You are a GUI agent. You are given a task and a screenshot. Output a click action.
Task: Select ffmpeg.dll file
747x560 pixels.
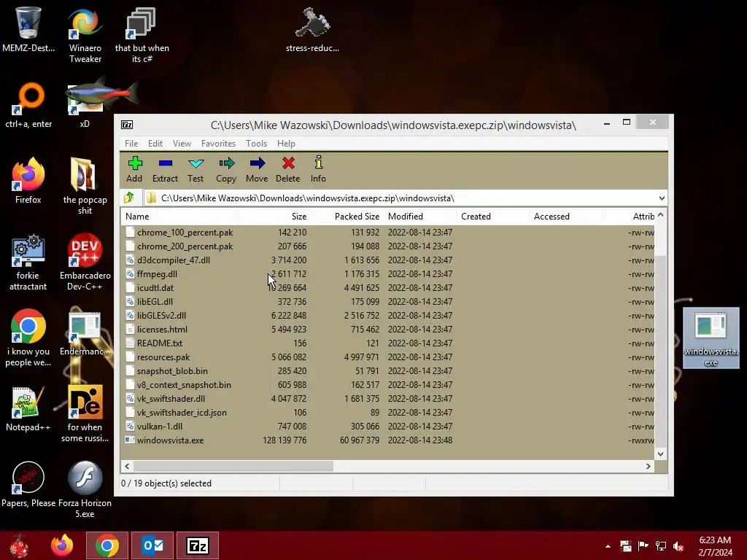click(x=158, y=274)
